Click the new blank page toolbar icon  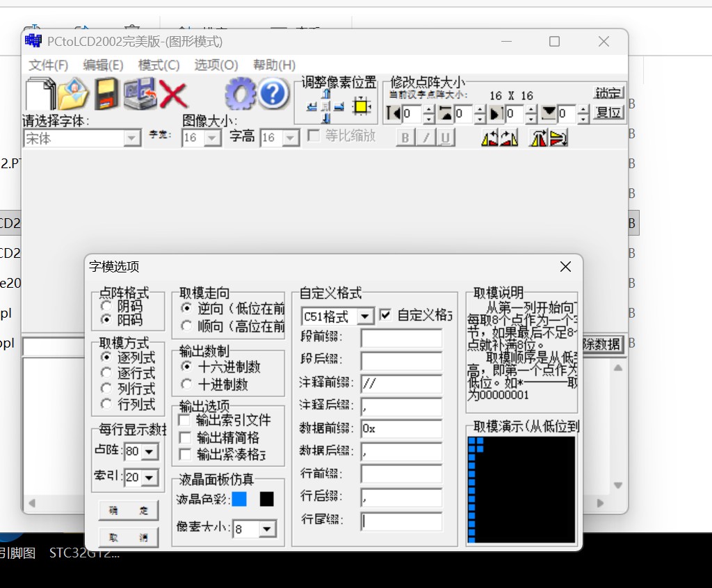pos(40,94)
